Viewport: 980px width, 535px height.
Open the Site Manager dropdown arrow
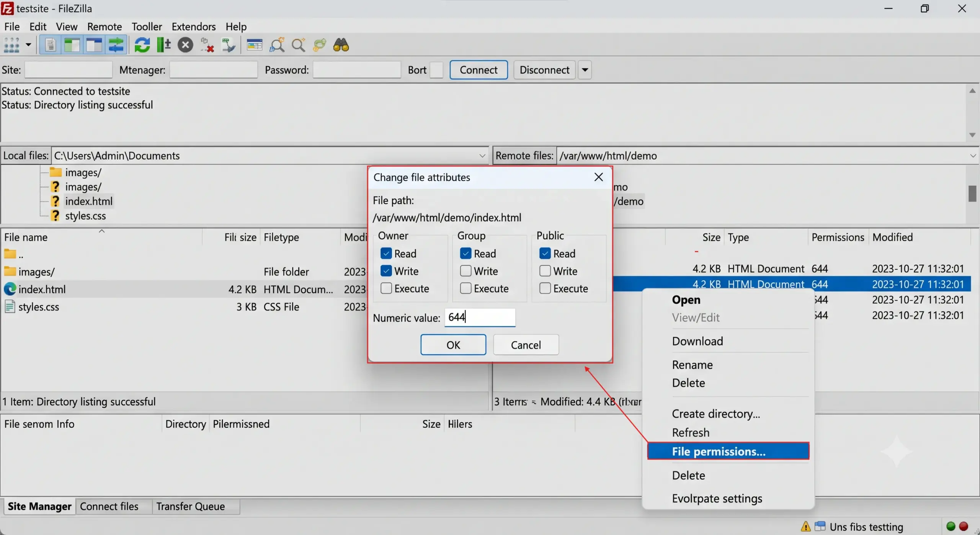click(x=28, y=45)
